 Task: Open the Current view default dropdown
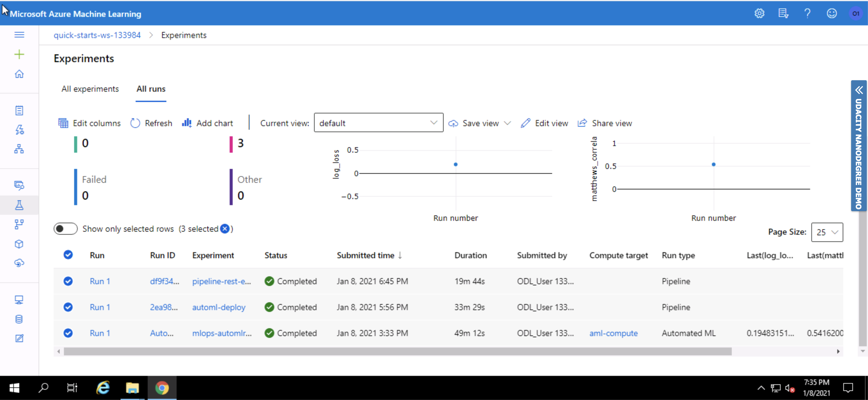378,123
